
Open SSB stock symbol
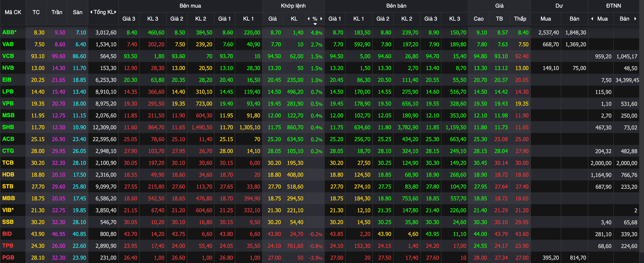pos(8,222)
